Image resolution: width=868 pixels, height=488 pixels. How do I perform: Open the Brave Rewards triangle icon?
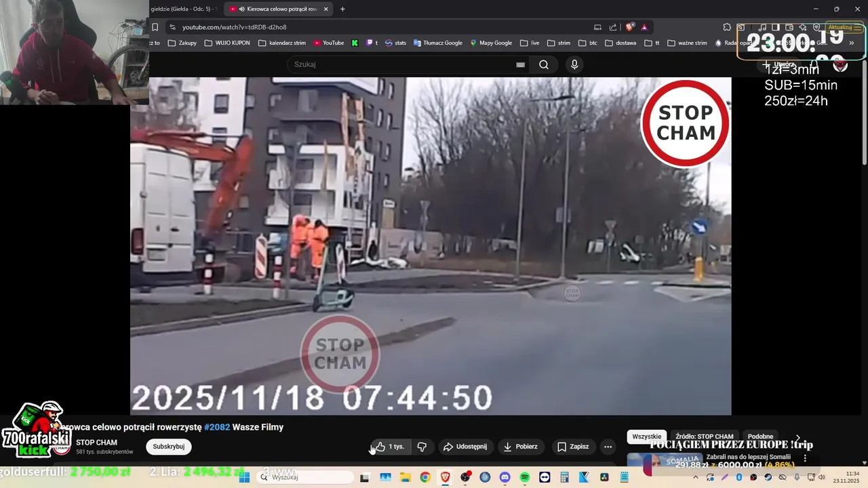coord(644,27)
